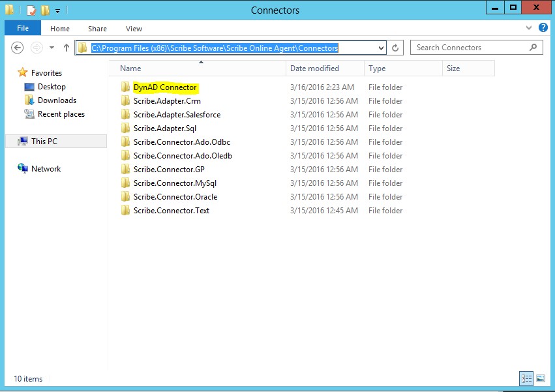This screenshot has width=555, height=392.
Task: Click the search magnifier icon
Action: click(x=533, y=48)
